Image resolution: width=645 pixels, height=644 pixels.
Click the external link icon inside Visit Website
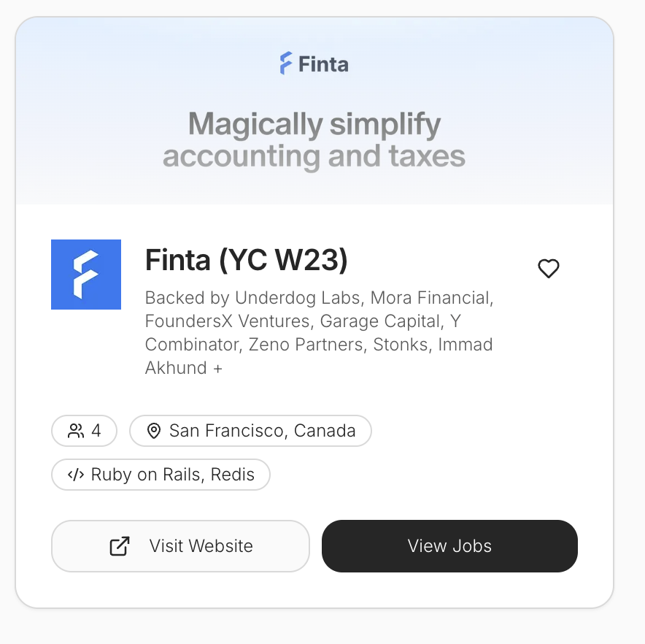tap(119, 545)
